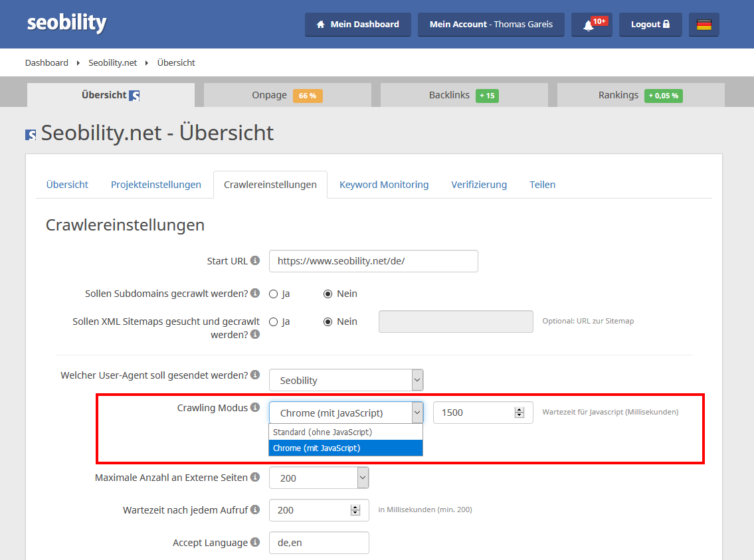
Task: Click info icon beside Accept Language
Action: pyautogui.click(x=255, y=542)
